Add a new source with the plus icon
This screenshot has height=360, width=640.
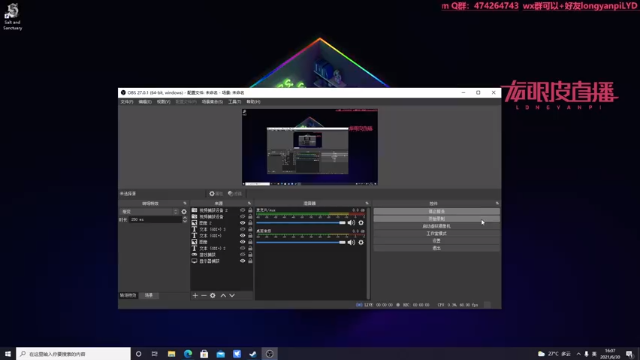195,296
